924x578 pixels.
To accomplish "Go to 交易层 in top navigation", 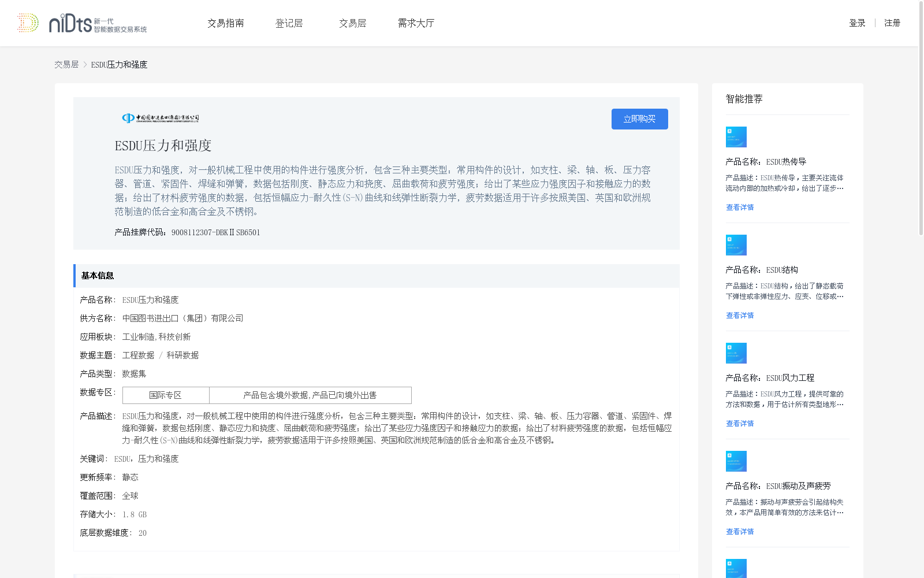I will (x=353, y=23).
